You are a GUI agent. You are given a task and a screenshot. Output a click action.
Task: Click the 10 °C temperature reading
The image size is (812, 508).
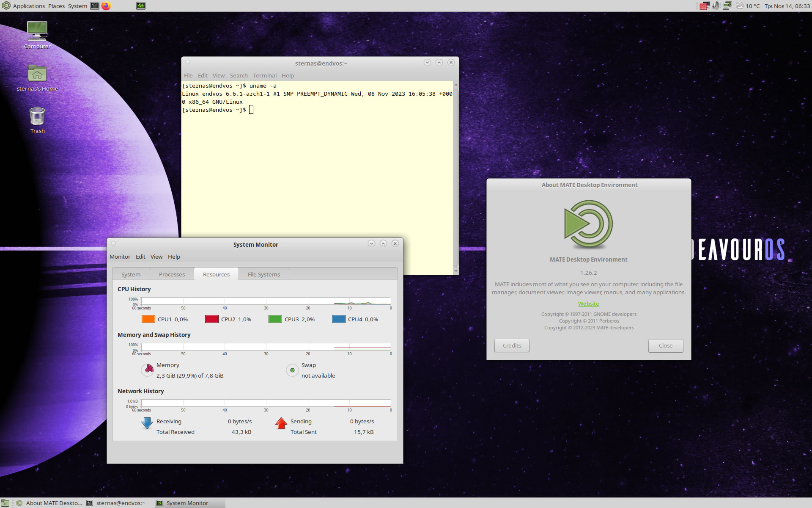(x=752, y=6)
